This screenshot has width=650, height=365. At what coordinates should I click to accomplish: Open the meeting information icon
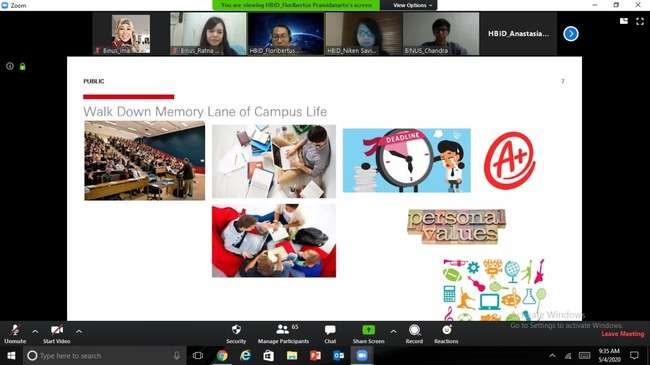[x=10, y=66]
